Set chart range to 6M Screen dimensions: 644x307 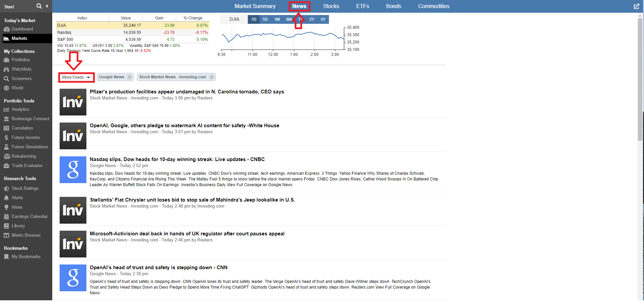click(x=289, y=19)
